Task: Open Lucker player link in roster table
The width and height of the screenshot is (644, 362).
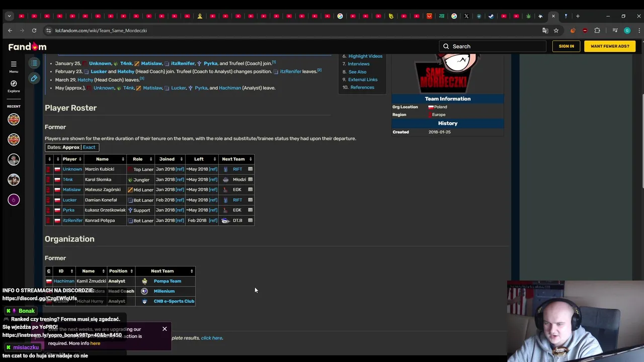Action: pos(69,200)
